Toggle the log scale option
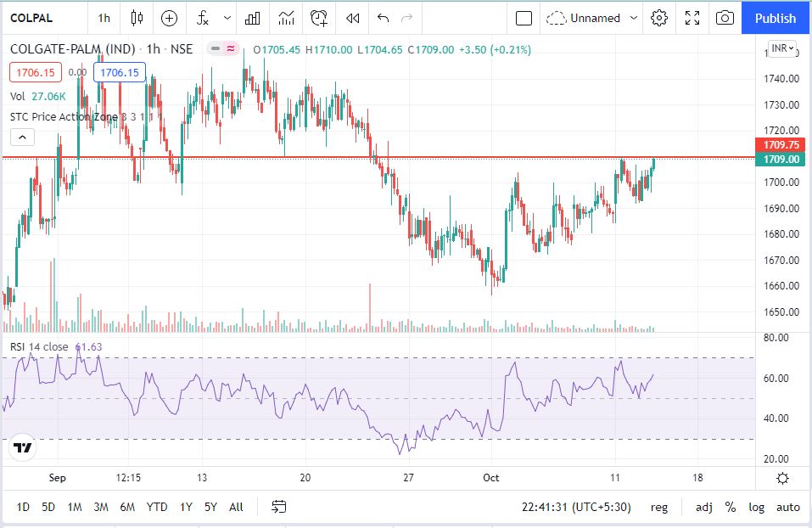Viewport: 812px width, 528px height. click(756, 507)
